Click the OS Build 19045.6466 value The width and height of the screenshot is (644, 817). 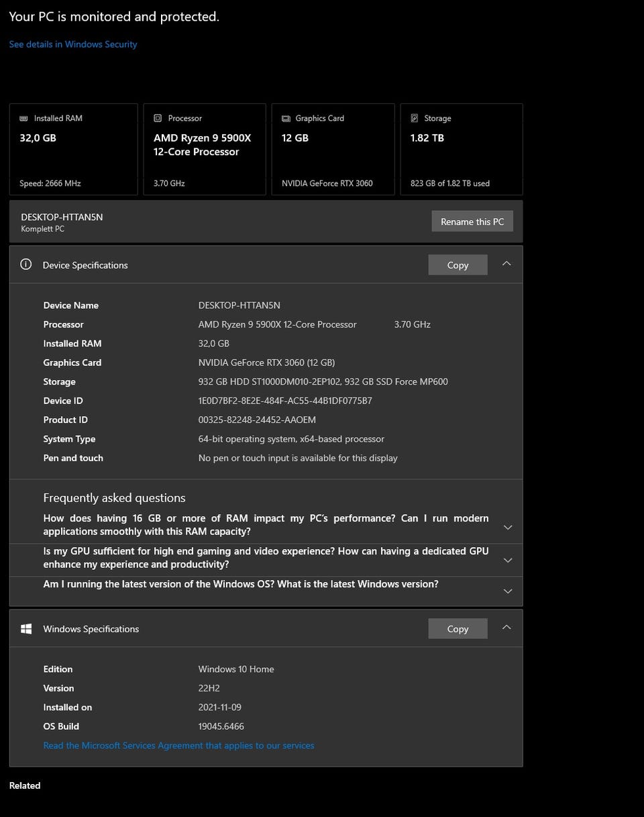point(221,726)
